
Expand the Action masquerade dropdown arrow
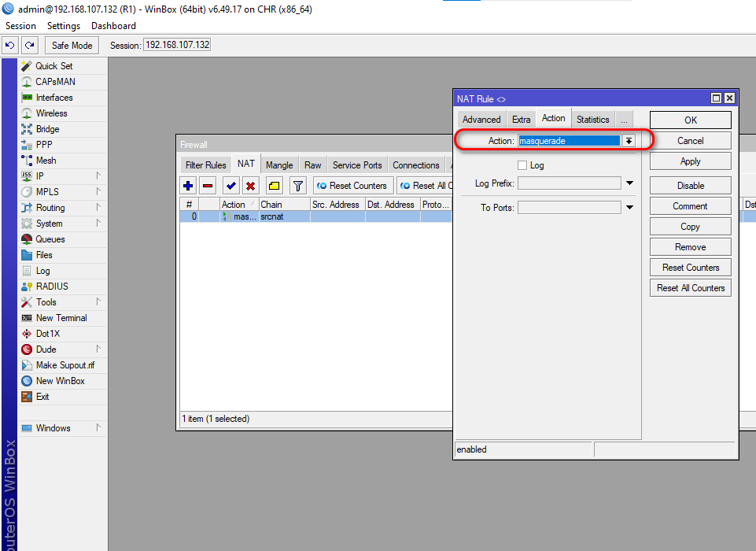coord(629,141)
